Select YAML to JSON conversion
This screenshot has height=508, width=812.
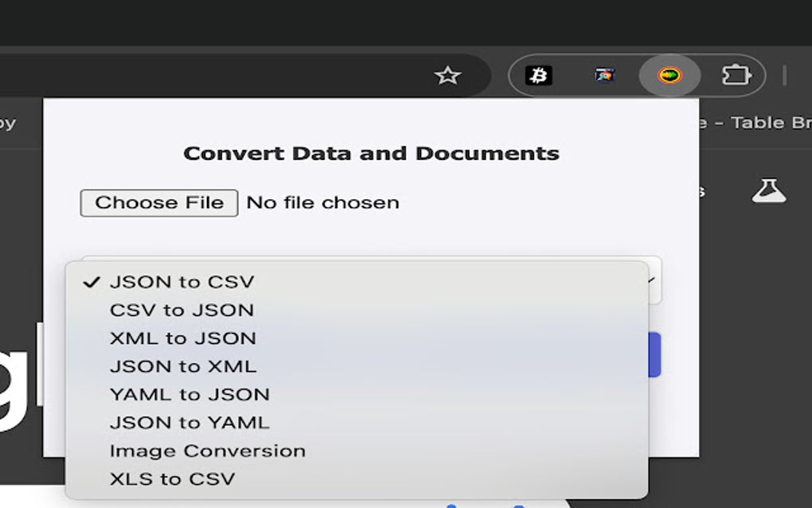point(189,394)
